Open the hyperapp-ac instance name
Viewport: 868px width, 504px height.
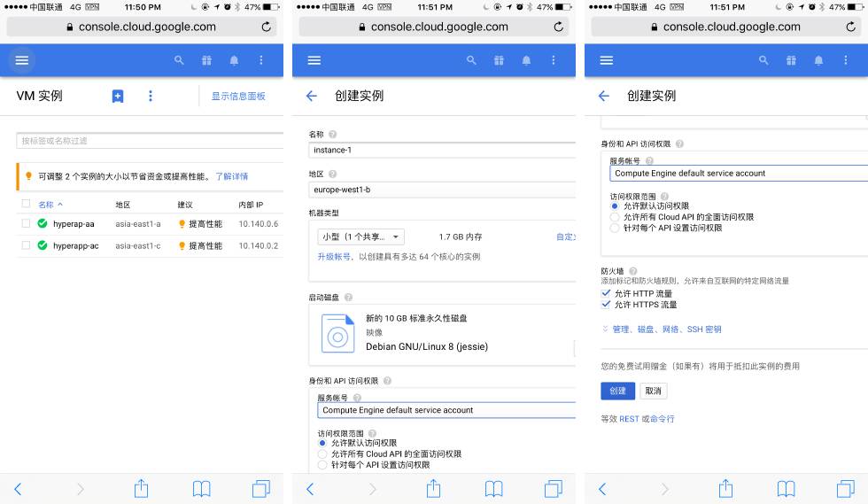click(x=76, y=246)
